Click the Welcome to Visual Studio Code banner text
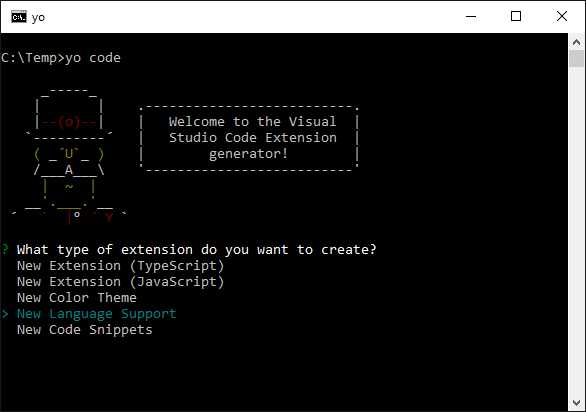 click(x=253, y=138)
